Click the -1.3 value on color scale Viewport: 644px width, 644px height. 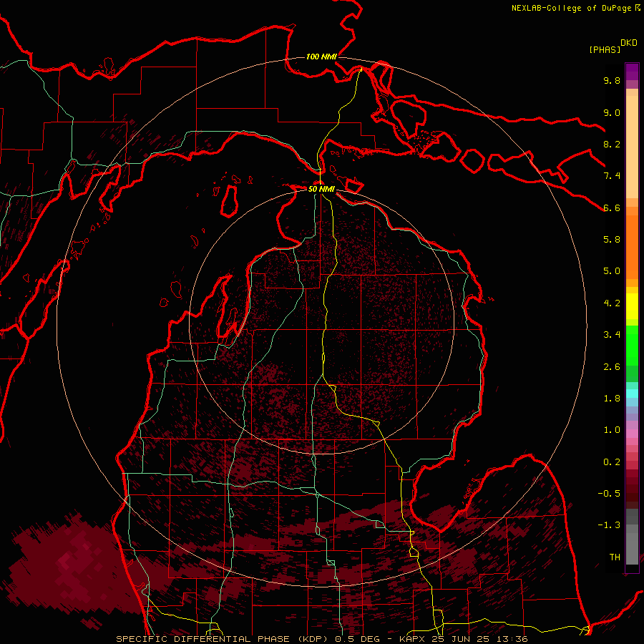point(609,525)
